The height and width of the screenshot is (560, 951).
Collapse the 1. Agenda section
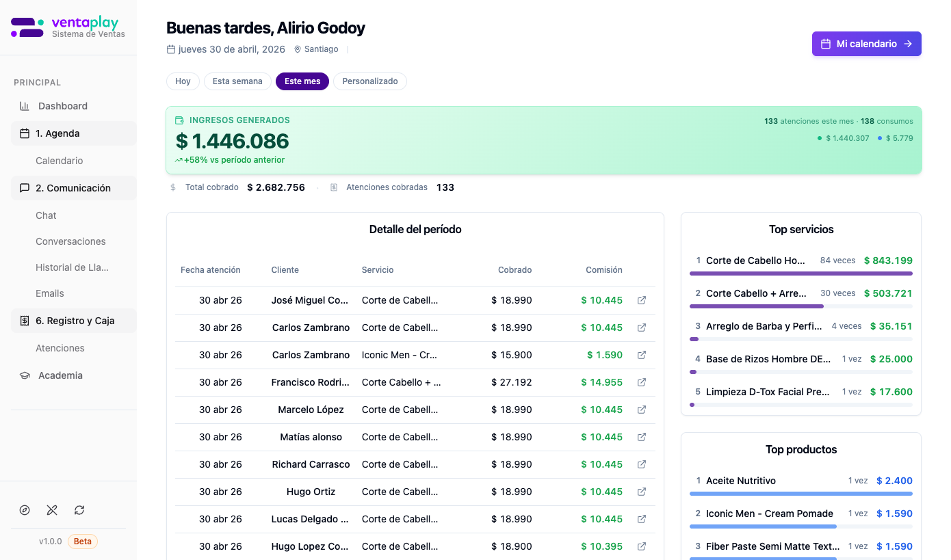pos(74,133)
